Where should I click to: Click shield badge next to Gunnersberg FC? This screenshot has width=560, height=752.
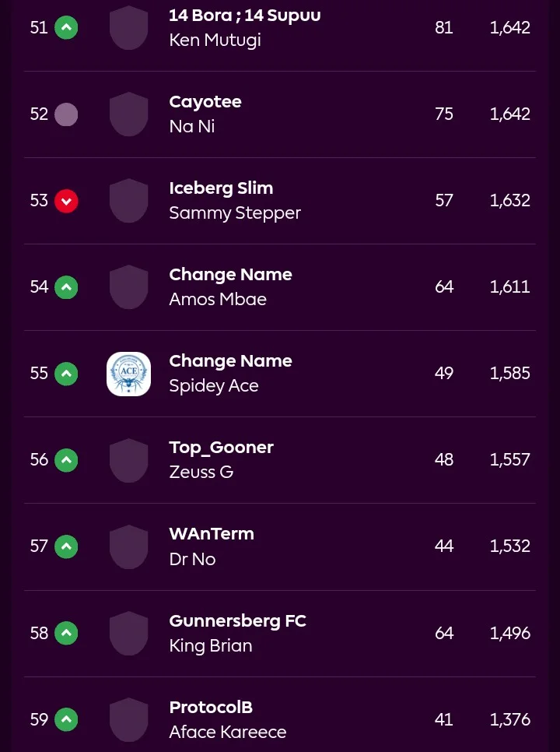tap(128, 633)
